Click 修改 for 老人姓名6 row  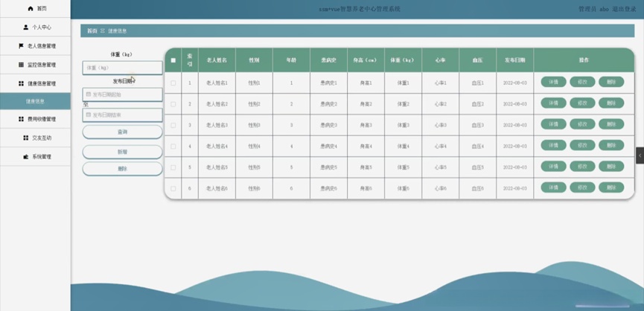(x=582, y=187)
